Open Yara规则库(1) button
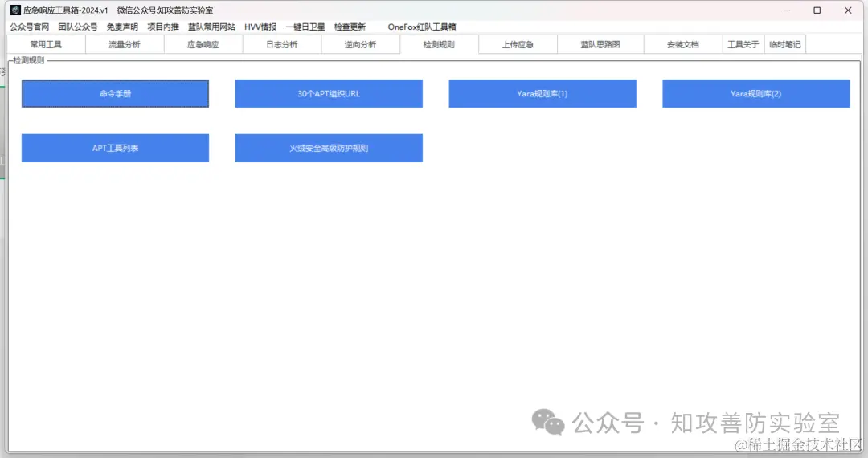 [x=542, y=93]
